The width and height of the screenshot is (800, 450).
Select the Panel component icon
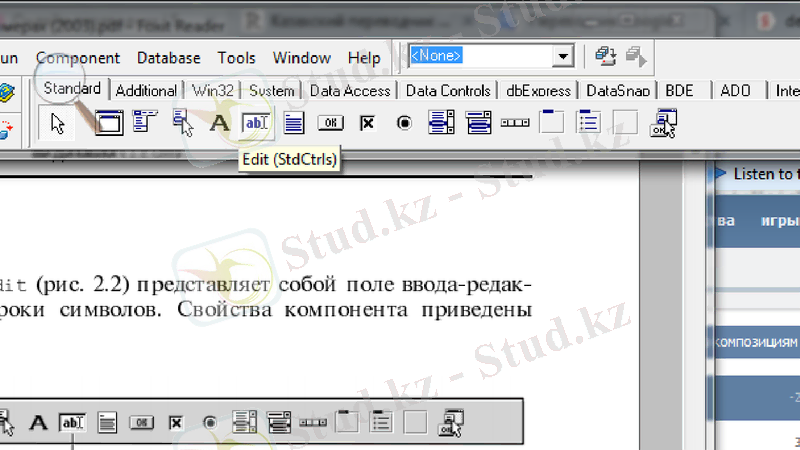point(625,122)
